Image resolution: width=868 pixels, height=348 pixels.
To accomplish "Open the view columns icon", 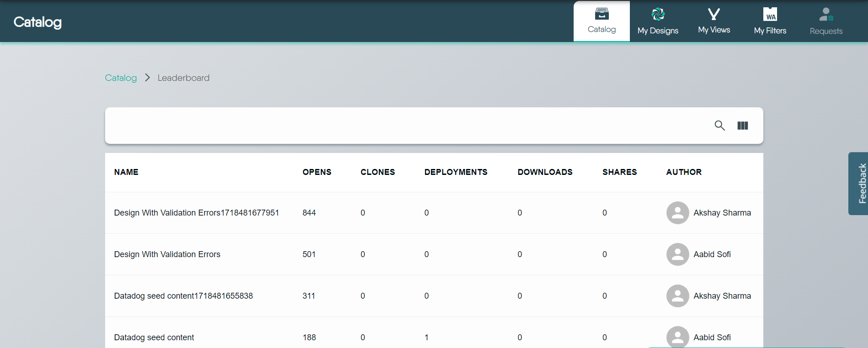I will coord(742,126).
